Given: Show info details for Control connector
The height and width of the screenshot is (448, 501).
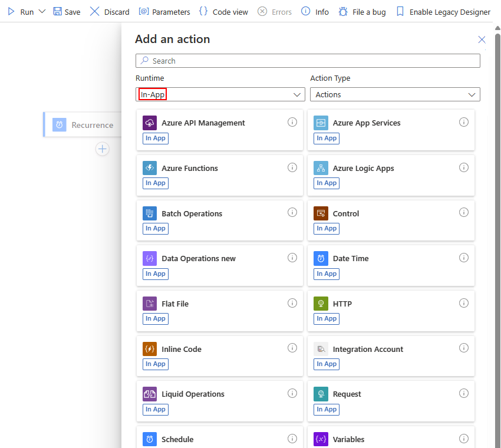Looking at the screenshot, I should [x=464, y=212].
